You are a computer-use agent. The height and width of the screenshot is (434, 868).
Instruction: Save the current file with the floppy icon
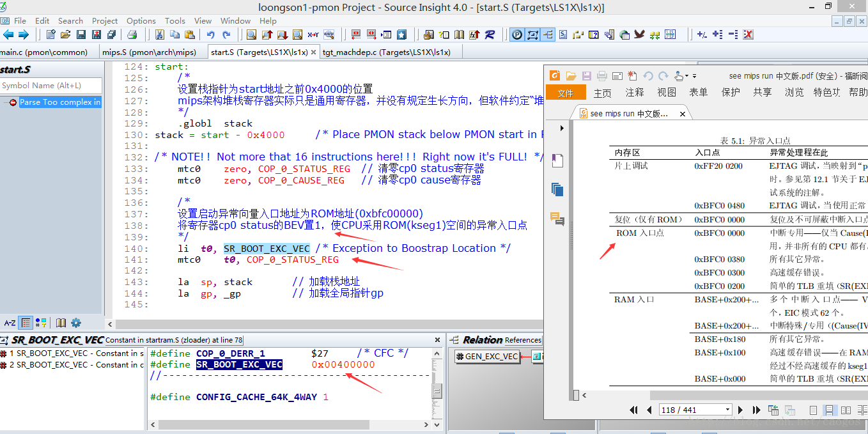[x=81, y=35]
